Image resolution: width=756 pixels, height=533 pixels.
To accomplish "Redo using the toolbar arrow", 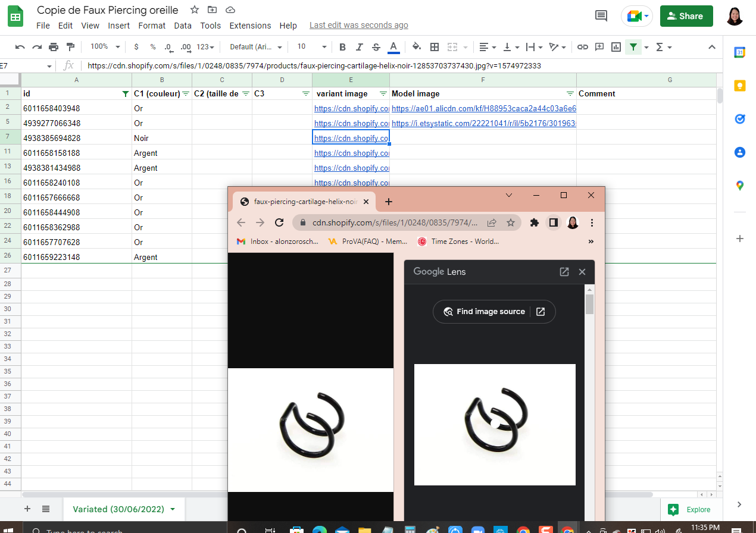I will pos(37,47).
